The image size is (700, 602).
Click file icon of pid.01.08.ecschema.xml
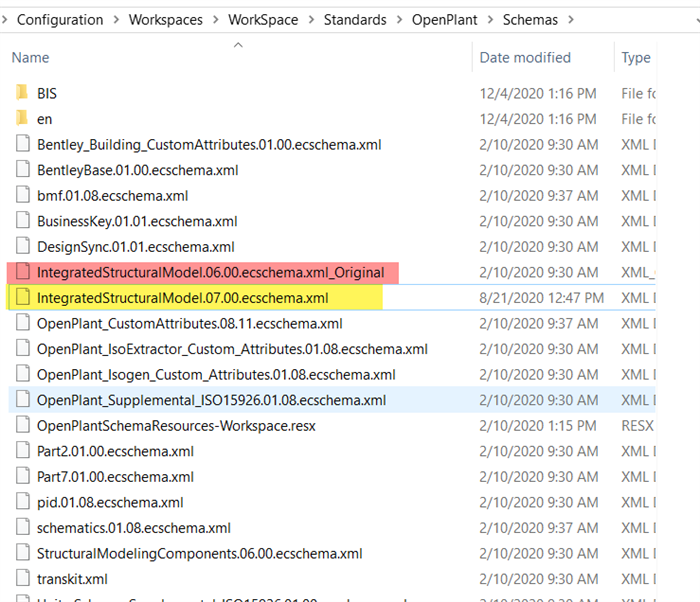[23, 502]
